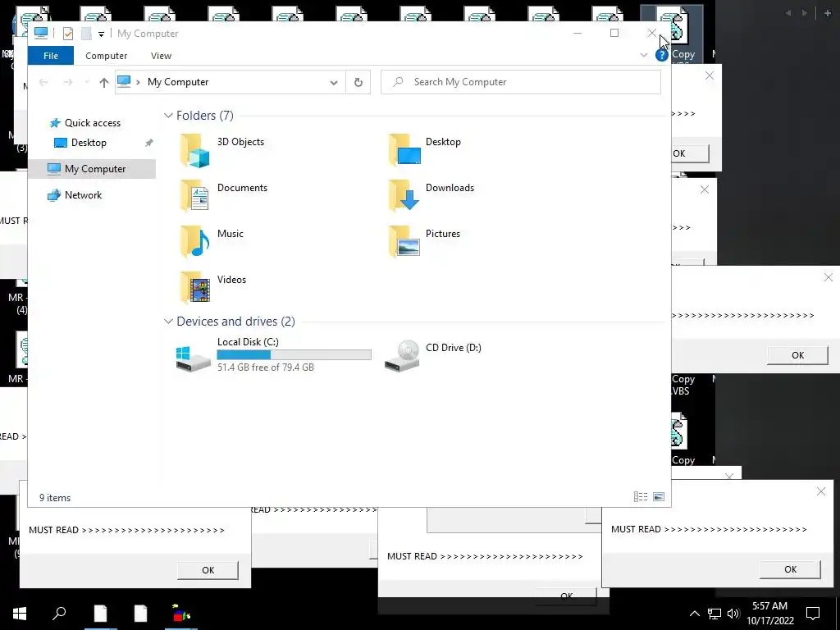
Task: Open the Action Center notifications icon
Action: click(x=813, y=614)
